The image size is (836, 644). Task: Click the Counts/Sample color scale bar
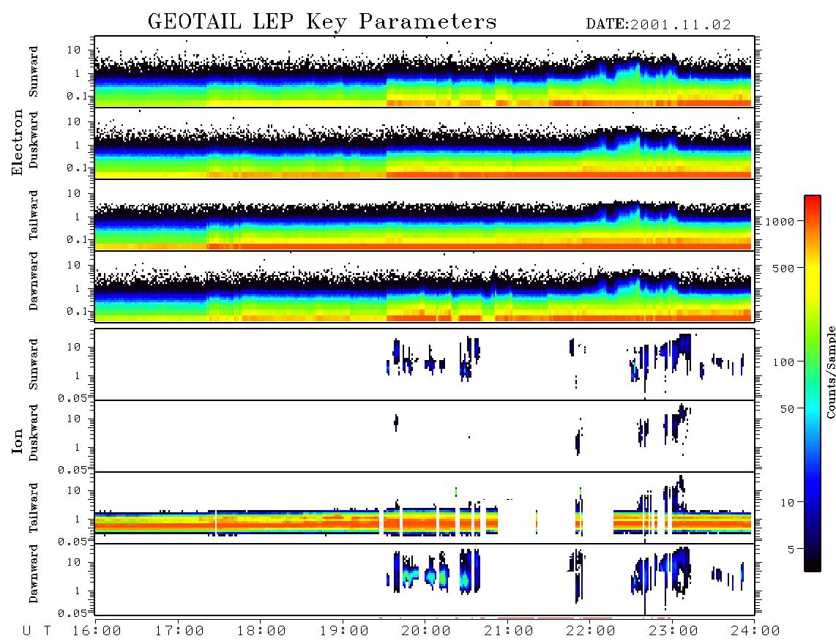click(x=813, y=383)
